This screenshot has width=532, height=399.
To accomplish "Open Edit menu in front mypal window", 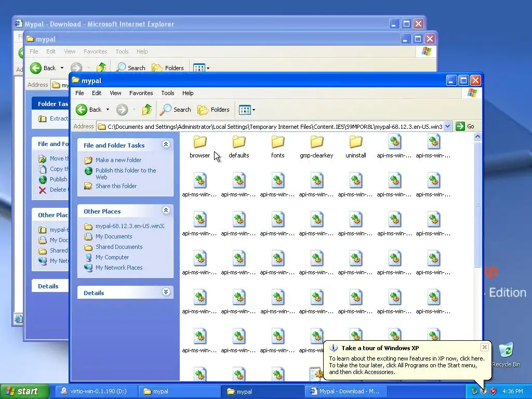I will tap(97, 93).
